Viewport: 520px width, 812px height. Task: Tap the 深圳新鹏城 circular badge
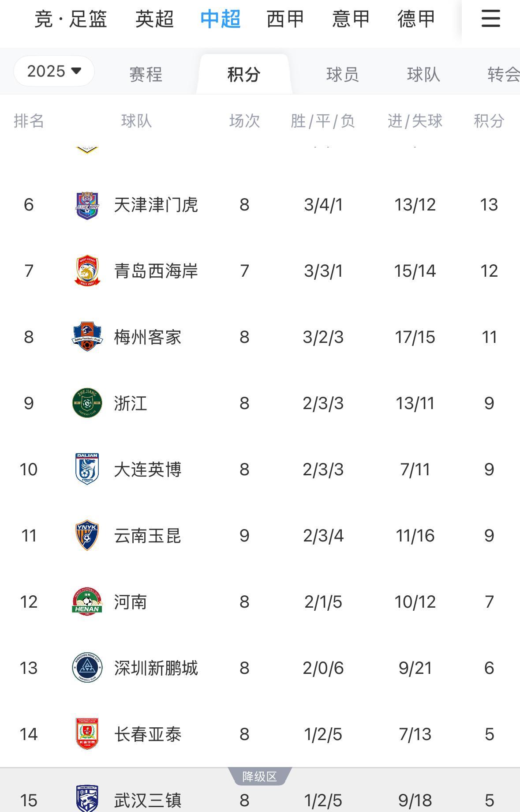coord(87,668)
